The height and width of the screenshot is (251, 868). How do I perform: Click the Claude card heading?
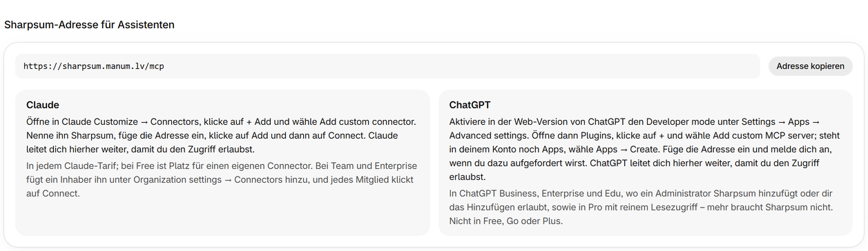click(x=43, y=105)
